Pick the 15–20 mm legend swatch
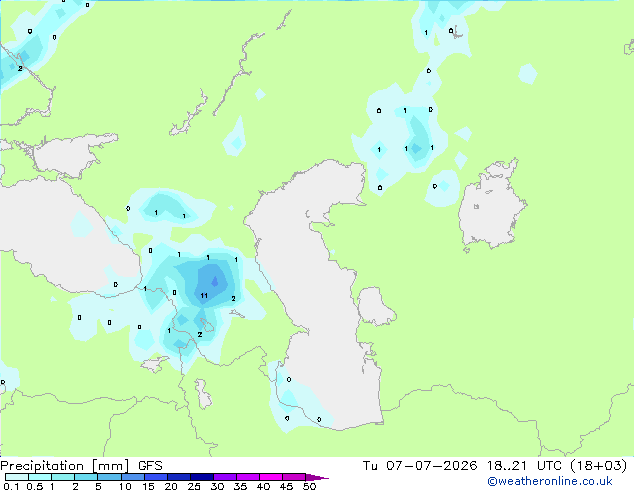 [x=156, y=477]
